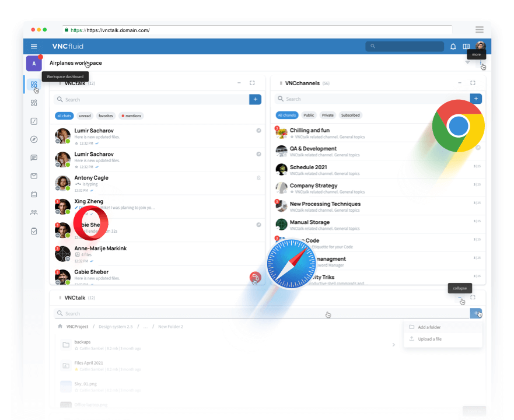This screenshot has height=420, width=514.
Task: Open the chat bubble icon in the sidebar
Action: coord(34,157)
